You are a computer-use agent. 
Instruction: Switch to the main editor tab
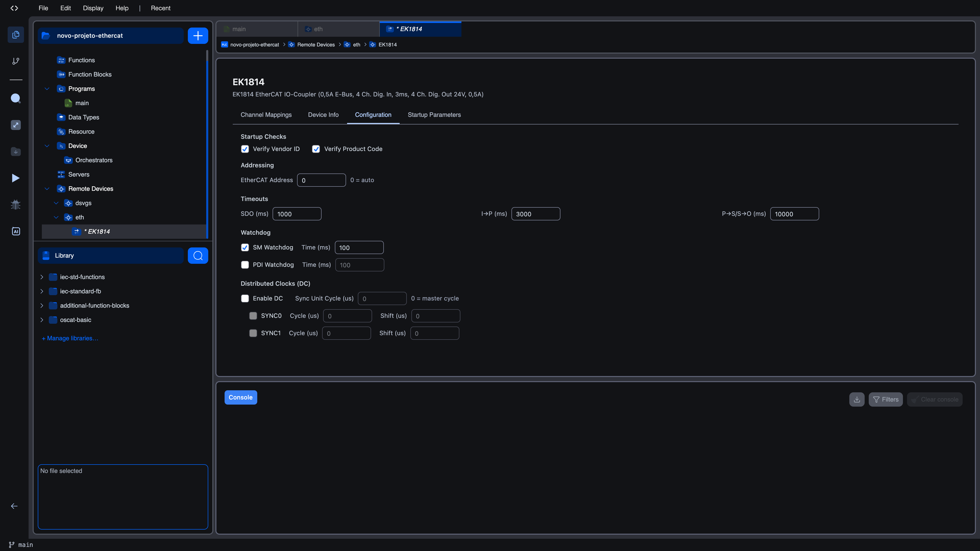tap(257, 29)
